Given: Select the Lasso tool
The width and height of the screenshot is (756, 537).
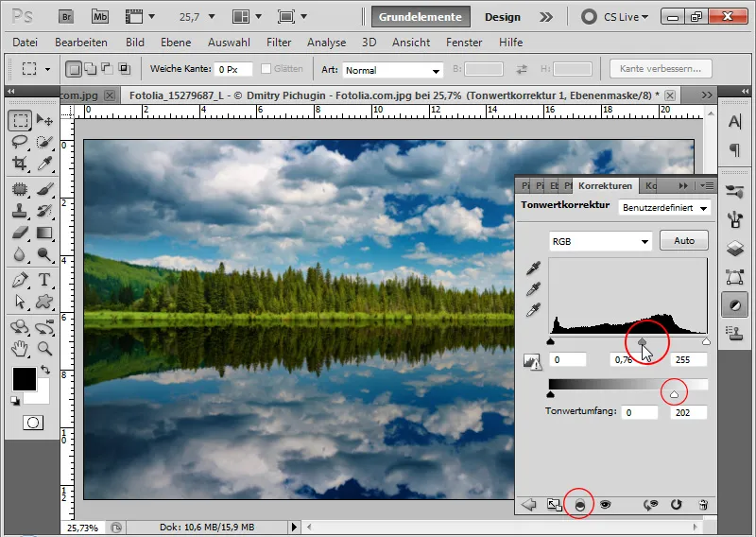Looking at the screenshot, I should point(20,143).
